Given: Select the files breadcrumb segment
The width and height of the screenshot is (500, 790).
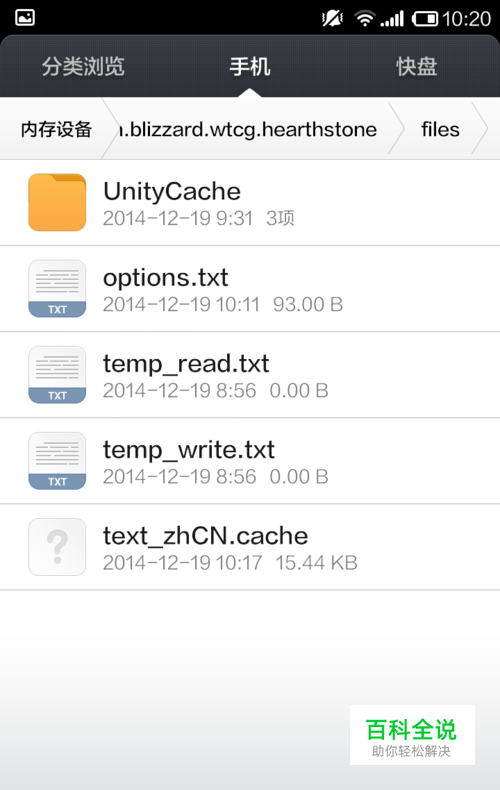Looking at the screenshot, I should [x=440, y=129].
